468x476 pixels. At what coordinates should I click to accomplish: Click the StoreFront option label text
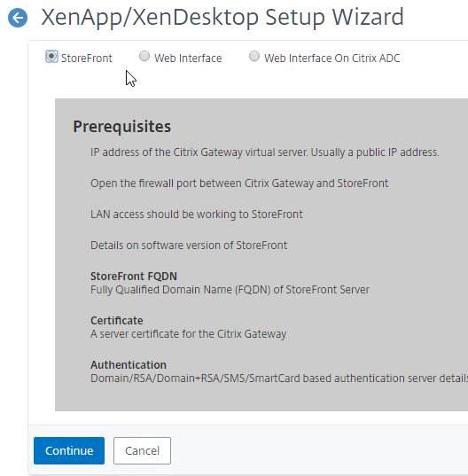[x=87, y=58]
